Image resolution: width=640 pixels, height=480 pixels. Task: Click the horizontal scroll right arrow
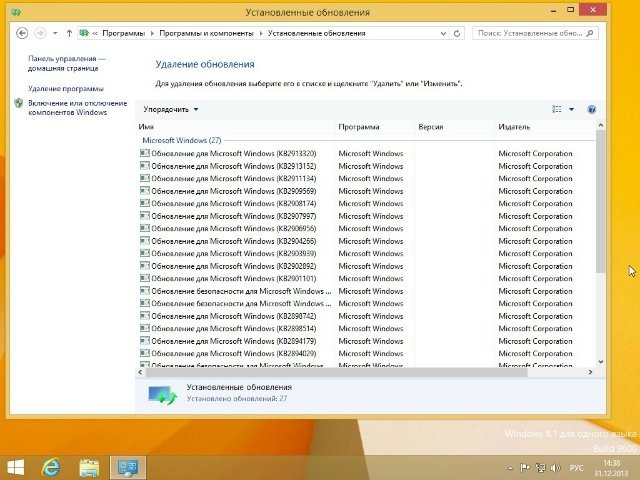(x=590, y=372)
